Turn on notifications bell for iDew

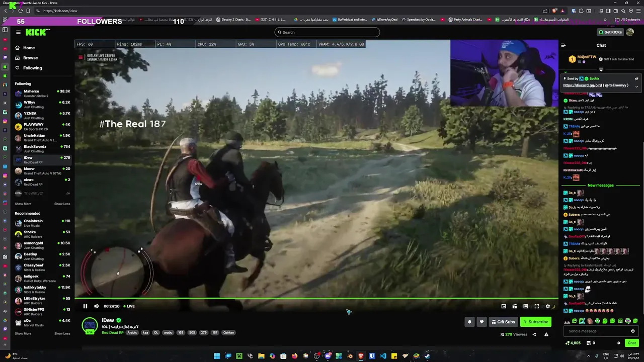(469, 322)
